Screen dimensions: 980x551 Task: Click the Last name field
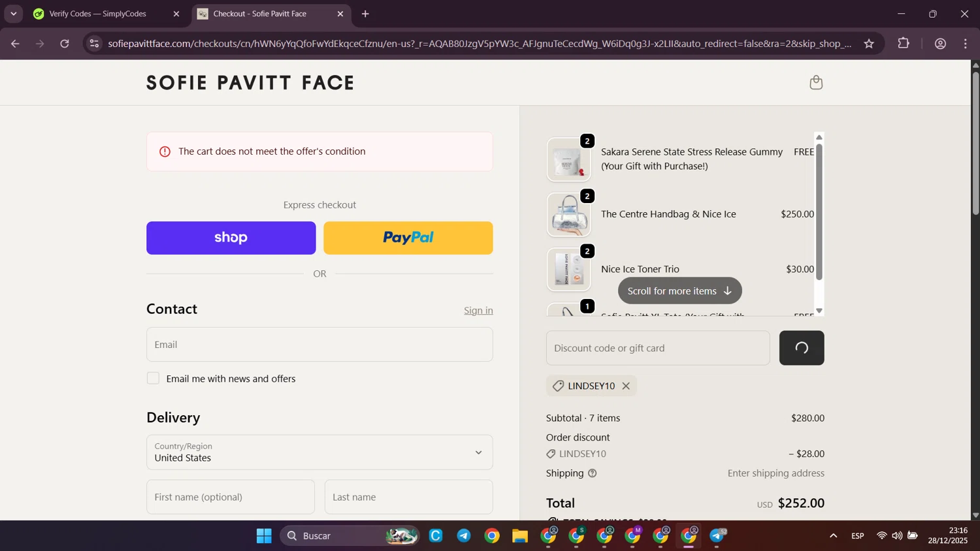[x=409, y=497]
